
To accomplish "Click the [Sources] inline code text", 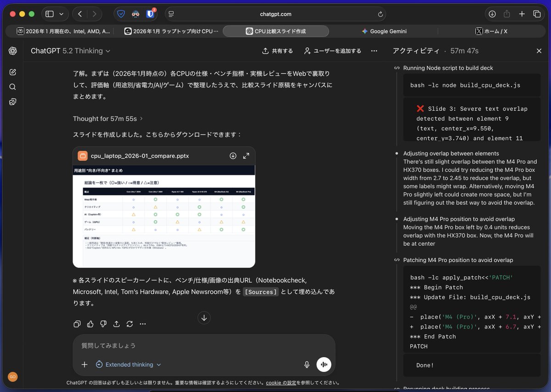I will tap(261, 291).
